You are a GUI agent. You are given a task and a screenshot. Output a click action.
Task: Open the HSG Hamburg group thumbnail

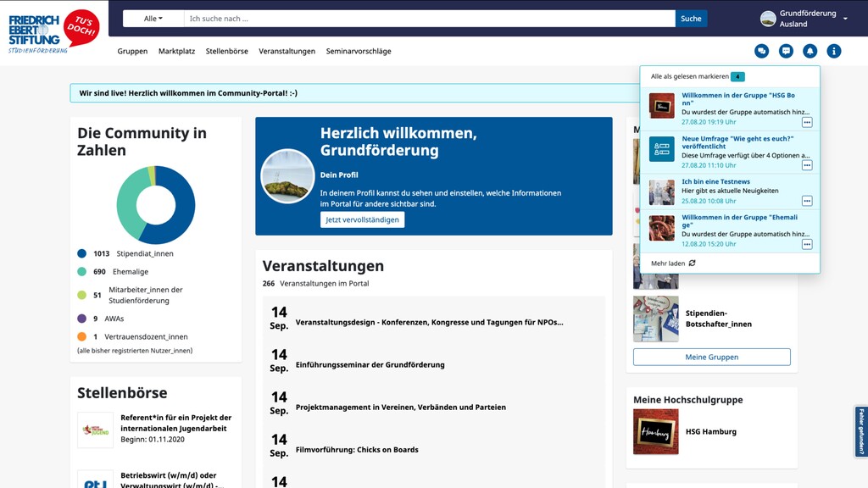(655, 432)
